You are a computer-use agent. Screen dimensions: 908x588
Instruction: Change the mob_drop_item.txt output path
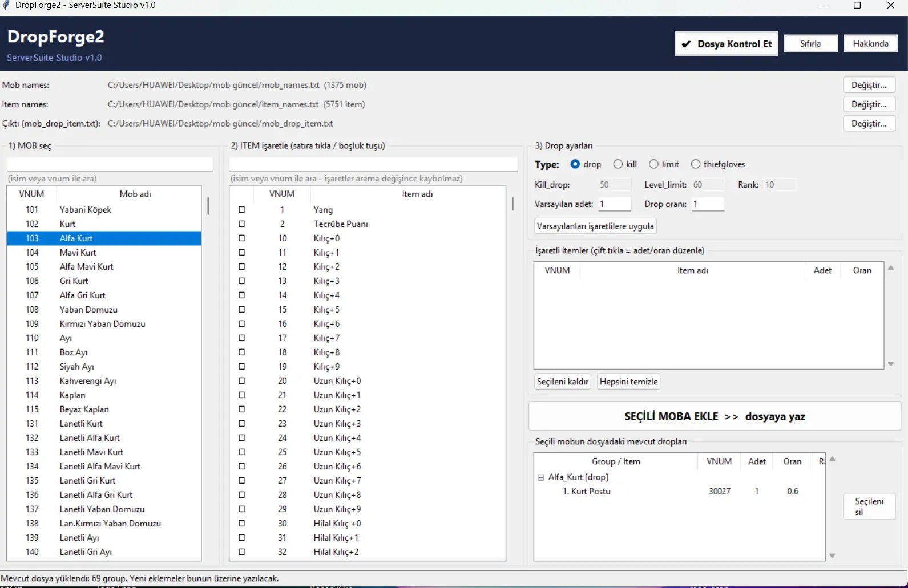coord(869,124)
